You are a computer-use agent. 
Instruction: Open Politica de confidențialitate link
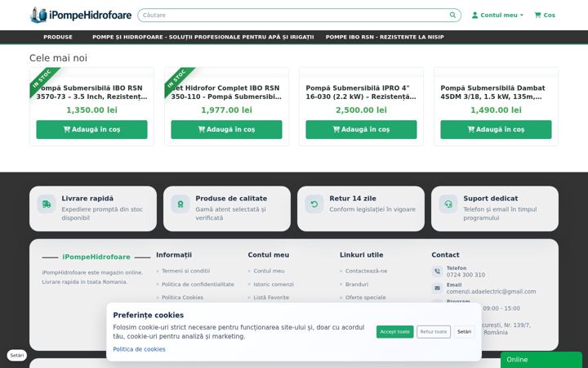pyautogui.click(x=198, y=285)
